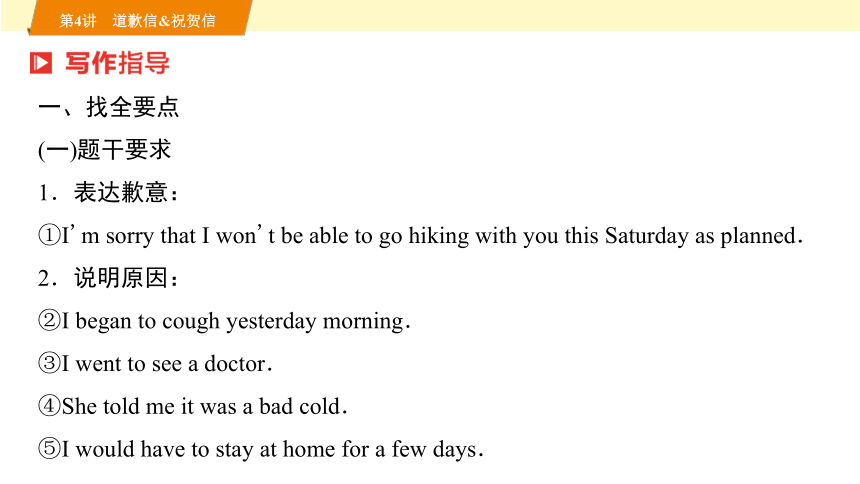This screenshot has width=860, height=484.
Task: Select the sentence 'I went to see a doctor'
Action: pos(167,363)
